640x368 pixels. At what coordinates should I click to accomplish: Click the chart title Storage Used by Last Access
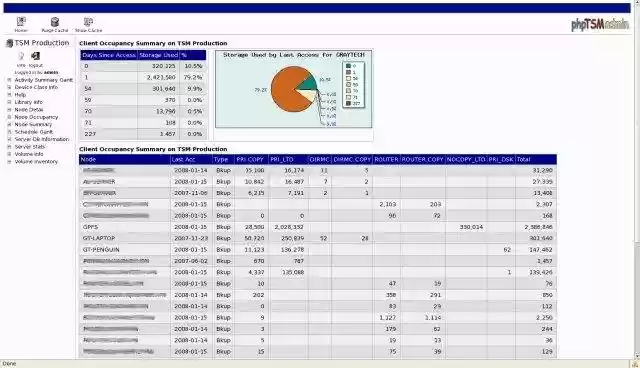coord(293,55)
